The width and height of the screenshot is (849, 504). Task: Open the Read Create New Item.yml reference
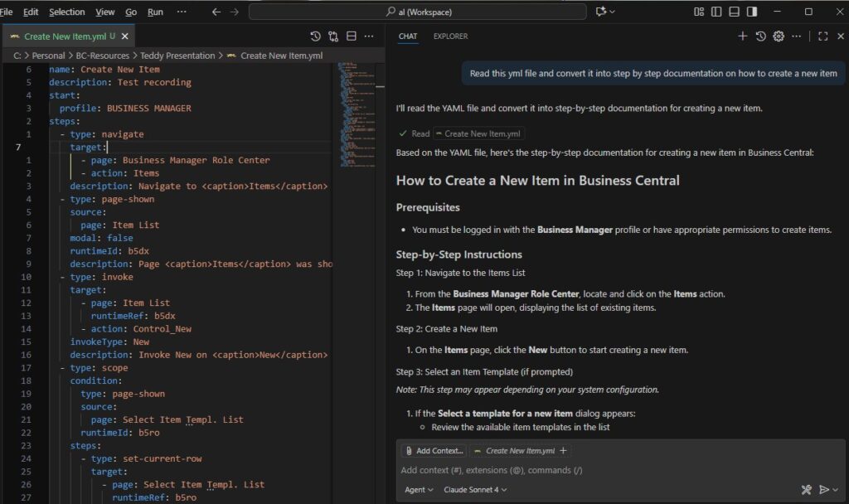pyautogui.click(x=478, y=133)
